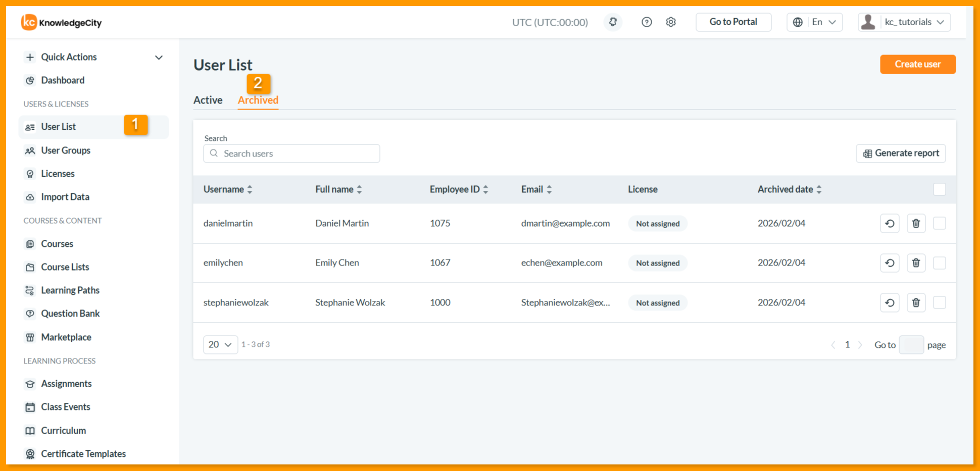Delete archived user danielmartin
Screen dimensions: 980x471
click(x=916, y=223)
